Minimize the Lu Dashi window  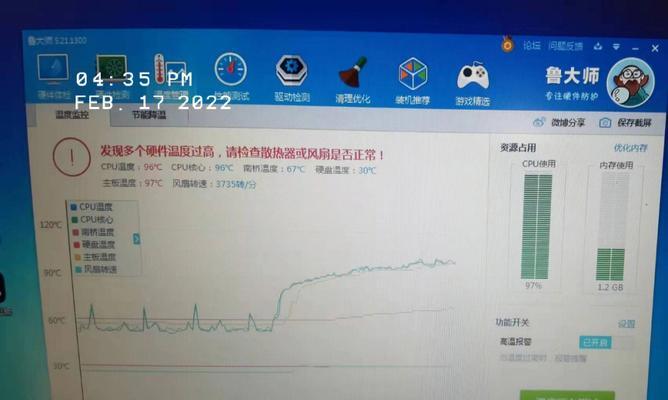pyautogui.click(x=635, y=48)
